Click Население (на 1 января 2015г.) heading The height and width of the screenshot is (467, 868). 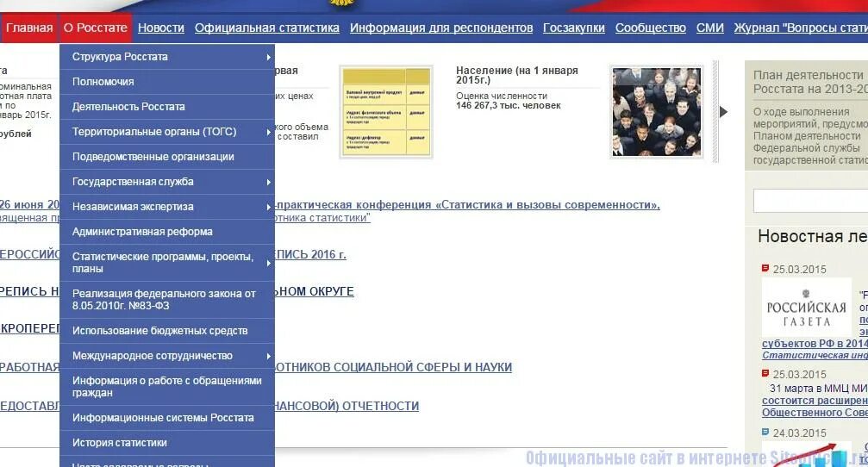[517, 75]
